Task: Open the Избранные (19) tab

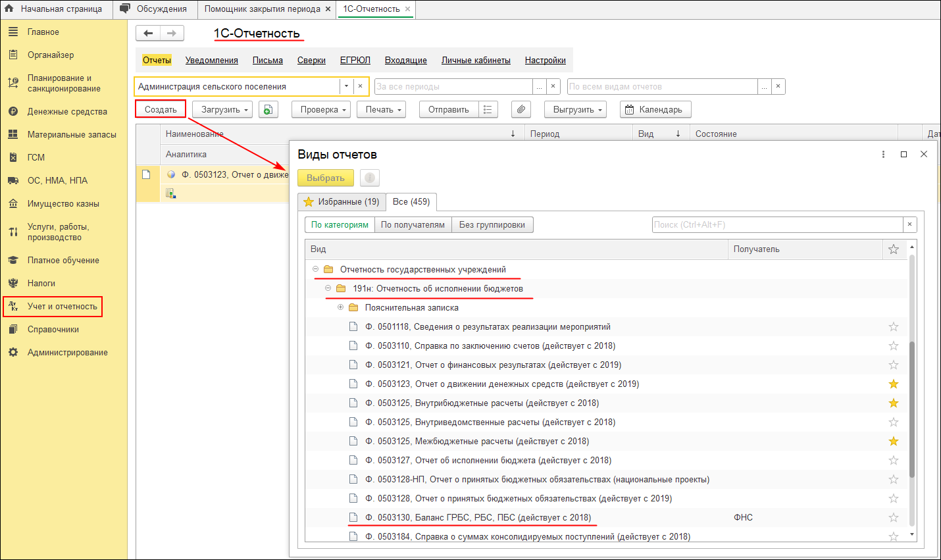Action: click(x=342, y=201)
